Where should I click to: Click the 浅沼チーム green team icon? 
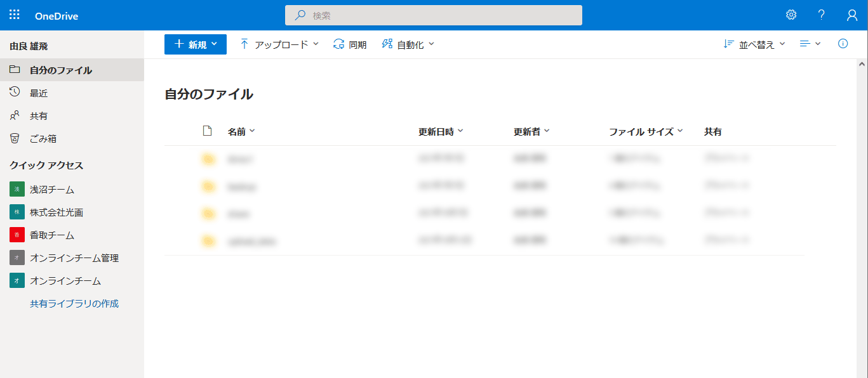coord(17,189)
